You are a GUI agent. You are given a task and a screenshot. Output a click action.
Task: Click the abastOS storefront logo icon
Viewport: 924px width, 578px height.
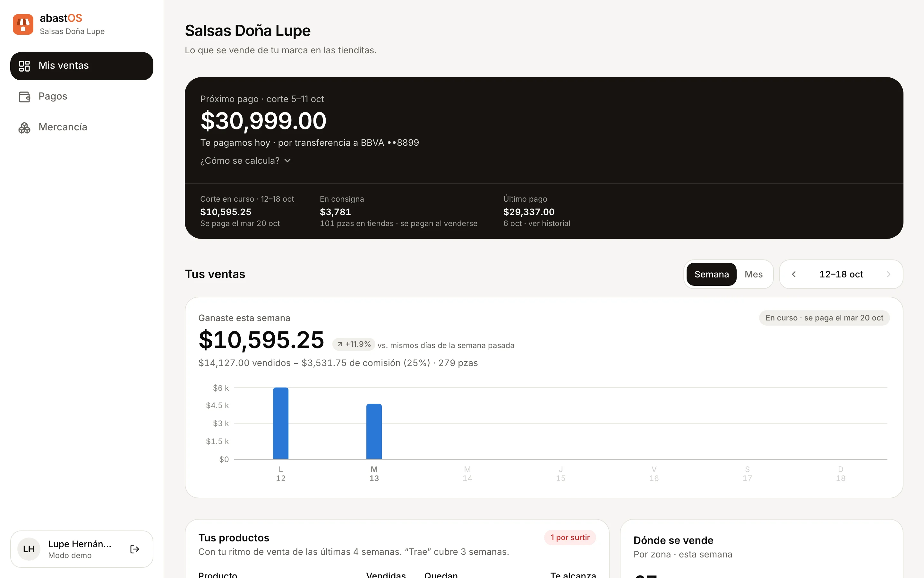(23, 24)
